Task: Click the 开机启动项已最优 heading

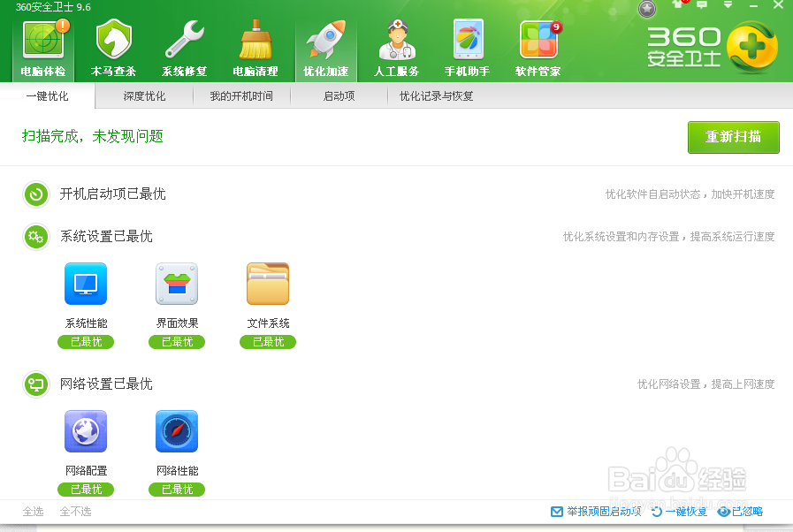Action: click(x=113, y=194)
